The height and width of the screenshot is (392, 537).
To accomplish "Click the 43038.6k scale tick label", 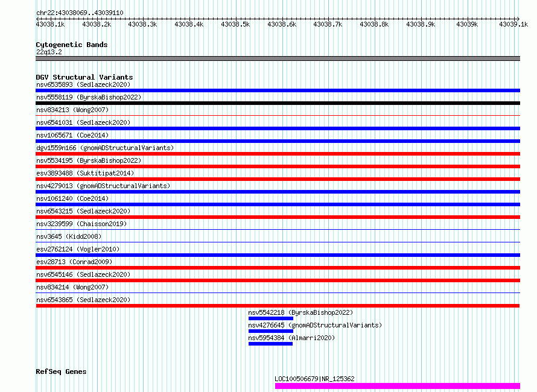I will coord(282,24).
